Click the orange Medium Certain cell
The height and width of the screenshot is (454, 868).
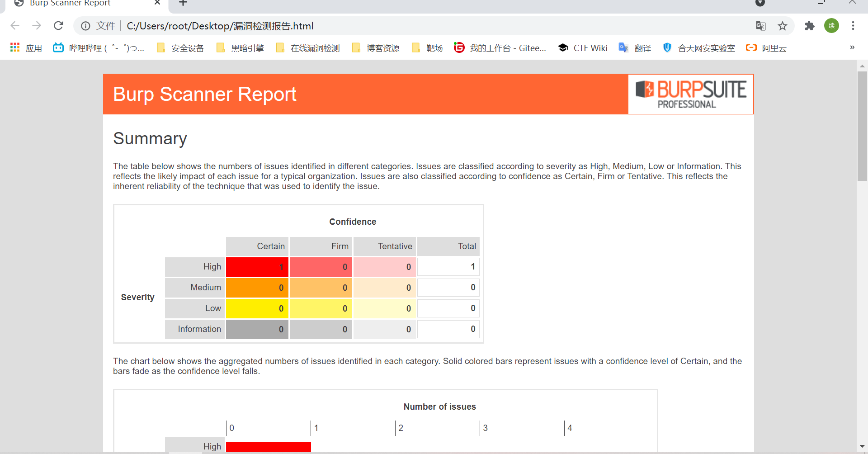click(x=257, y=288)
